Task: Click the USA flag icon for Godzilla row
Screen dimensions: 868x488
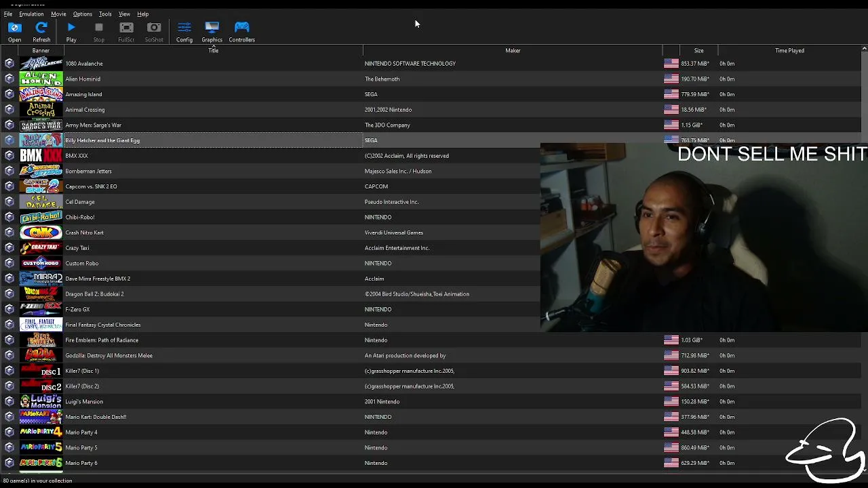Action: 671,355
